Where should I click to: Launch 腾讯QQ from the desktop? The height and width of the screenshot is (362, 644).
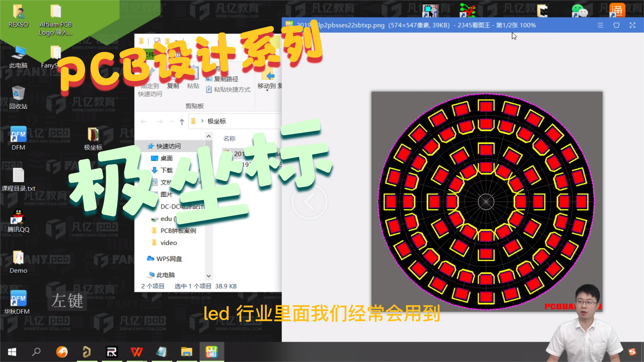pyautogui.click(x=18, y=221)
